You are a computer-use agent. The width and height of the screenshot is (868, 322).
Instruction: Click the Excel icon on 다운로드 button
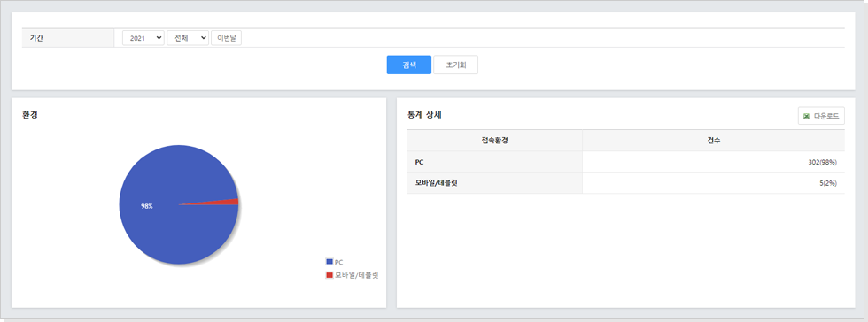pos(807,116)
